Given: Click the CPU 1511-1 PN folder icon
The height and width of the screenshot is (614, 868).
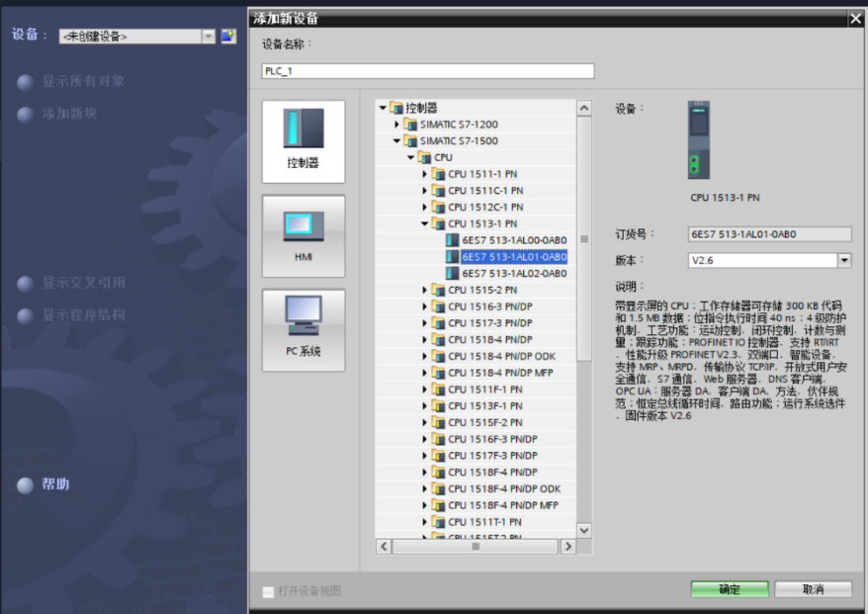Looking at the screenshot, I should pyautogui.click(x=438, y=174).
